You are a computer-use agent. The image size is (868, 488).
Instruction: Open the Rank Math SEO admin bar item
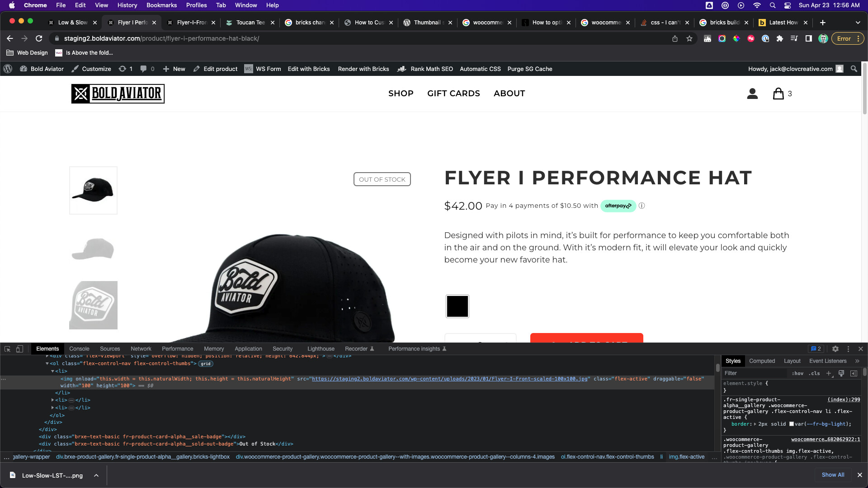click(x=431, y=69)
